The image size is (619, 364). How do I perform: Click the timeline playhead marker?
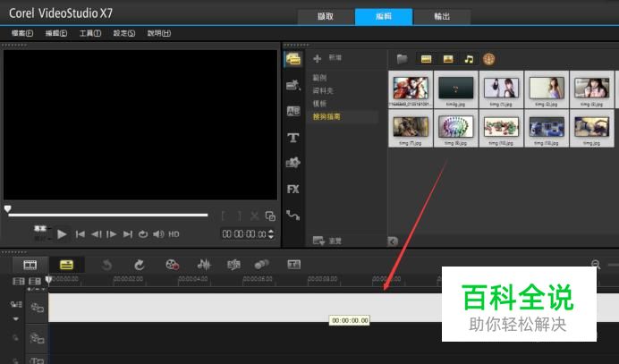[49, 280]
